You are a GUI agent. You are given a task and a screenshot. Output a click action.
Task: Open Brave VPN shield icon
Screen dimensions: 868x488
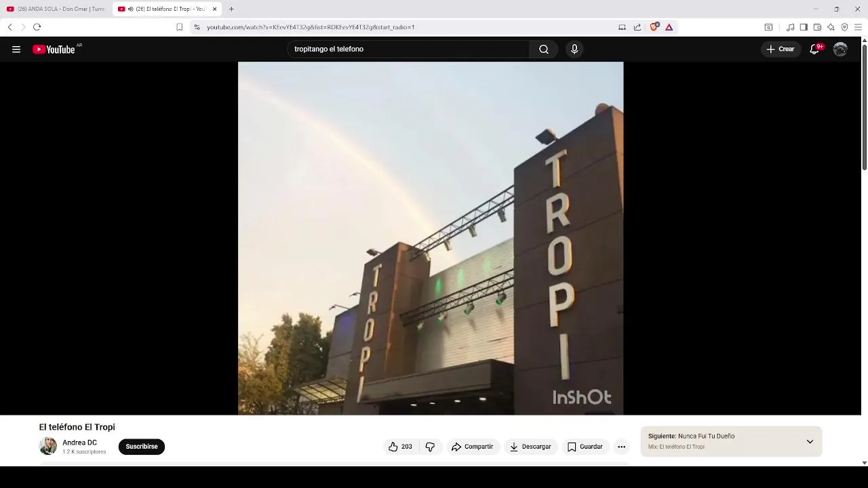click(x=844, y=27)
